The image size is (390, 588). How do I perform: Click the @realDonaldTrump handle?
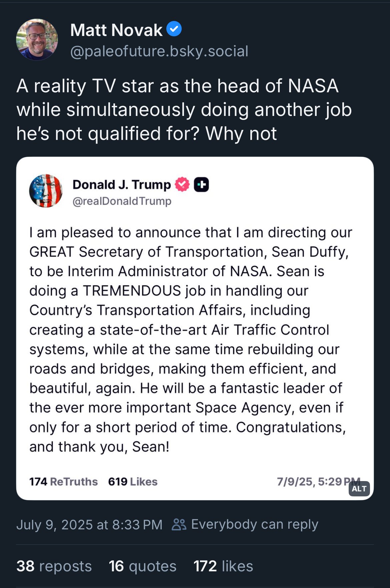point(122,201)
